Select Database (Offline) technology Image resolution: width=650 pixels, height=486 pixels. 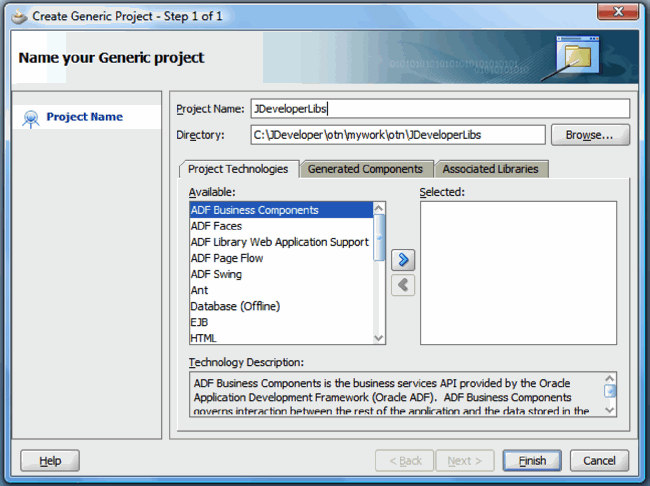click(281, 306)
